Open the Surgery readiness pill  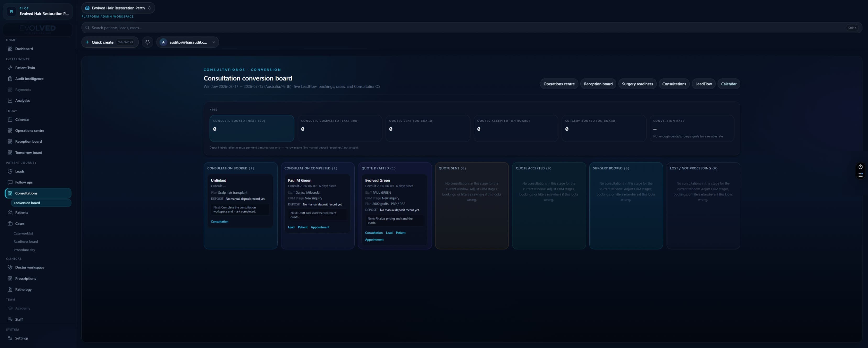click(637, 84)
